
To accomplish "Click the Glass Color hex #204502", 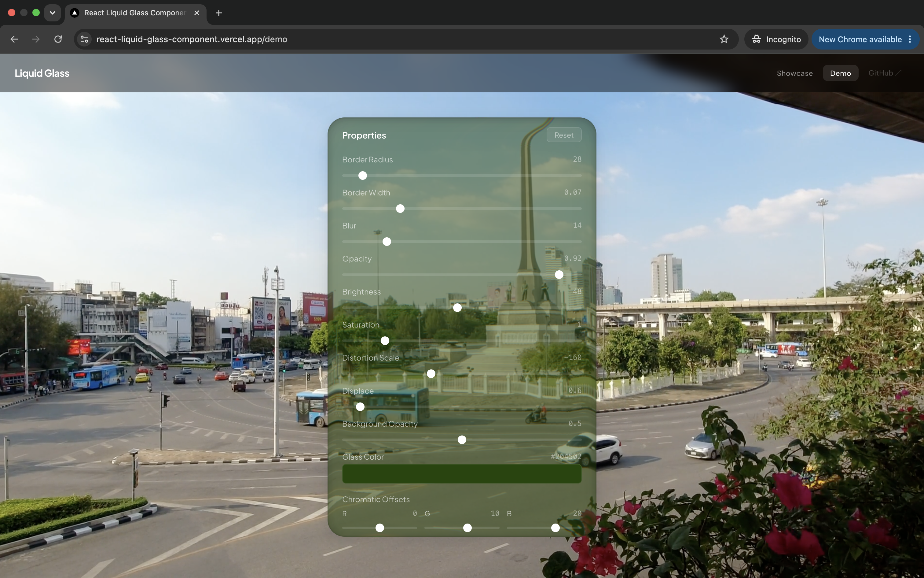I will click(x=566, y=456).
